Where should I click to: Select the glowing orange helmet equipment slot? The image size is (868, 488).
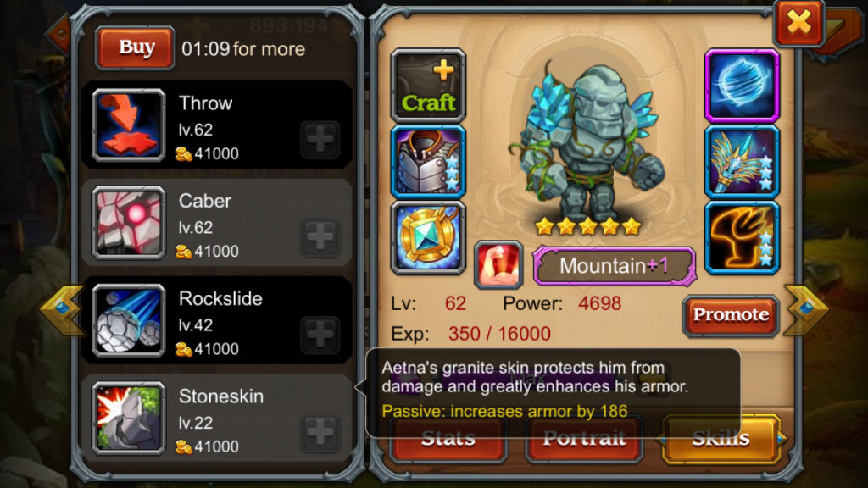point(742,238)
